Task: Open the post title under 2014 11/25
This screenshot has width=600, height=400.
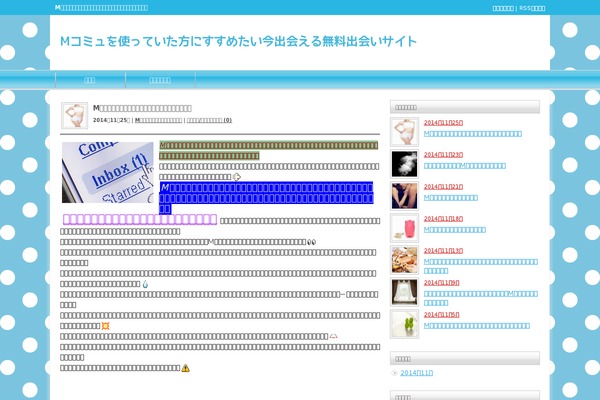Action: point(473,134)
